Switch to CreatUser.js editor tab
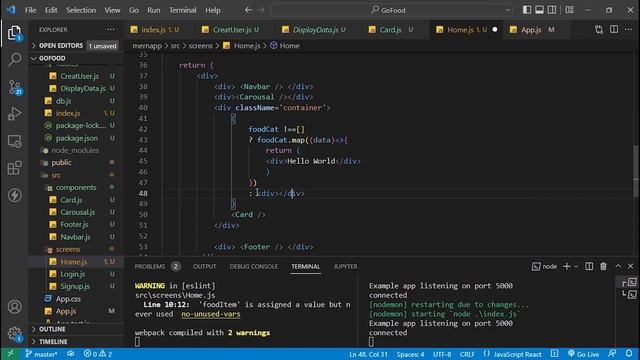The height and width of the screenshot is (360, 640). (x=235, y=29)
